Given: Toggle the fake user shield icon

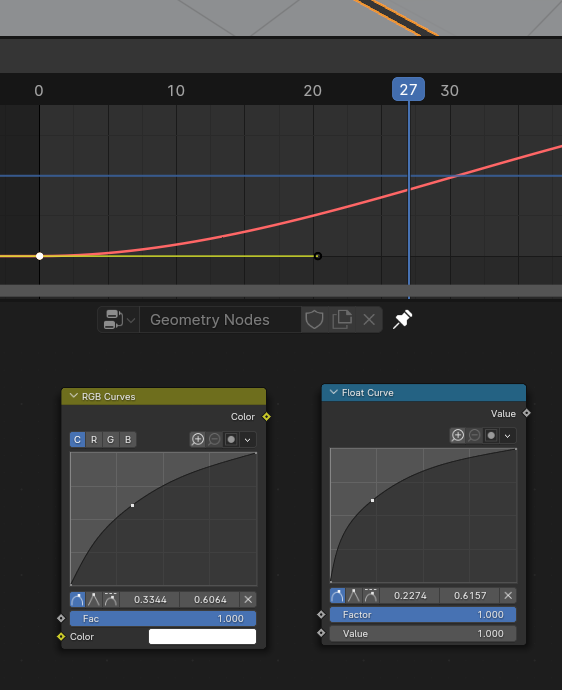Looking at the screenshot, I should click(314, 319).
